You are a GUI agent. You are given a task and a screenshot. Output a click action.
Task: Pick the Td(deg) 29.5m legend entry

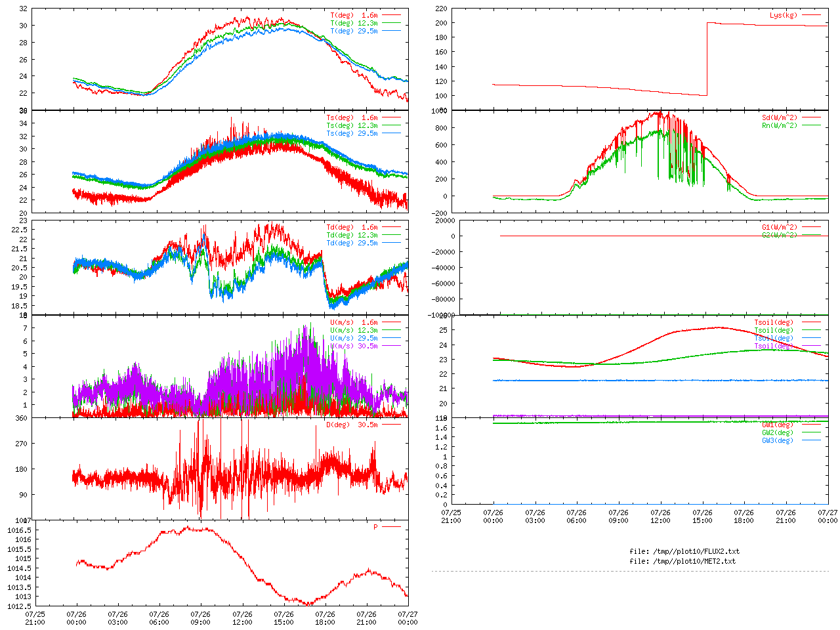(352, 243)
